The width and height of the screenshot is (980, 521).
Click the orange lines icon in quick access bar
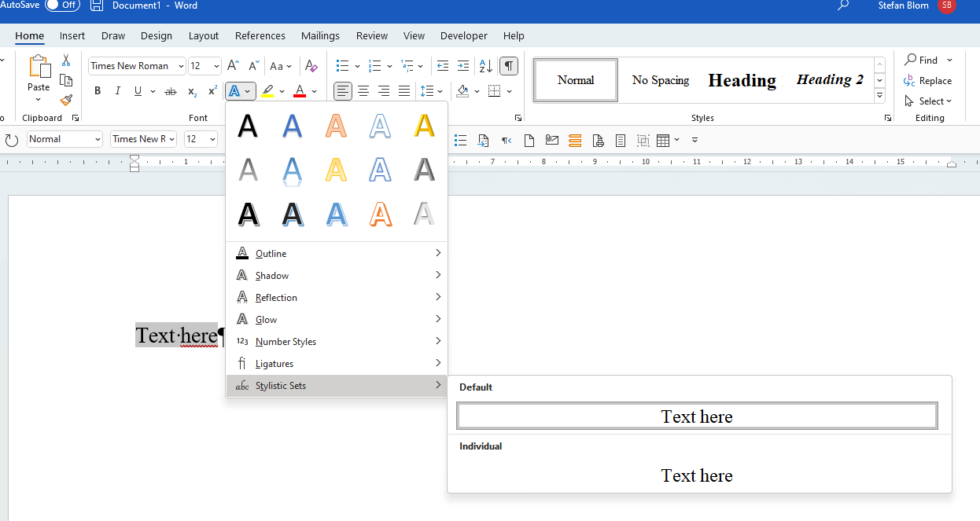(575, 140)
